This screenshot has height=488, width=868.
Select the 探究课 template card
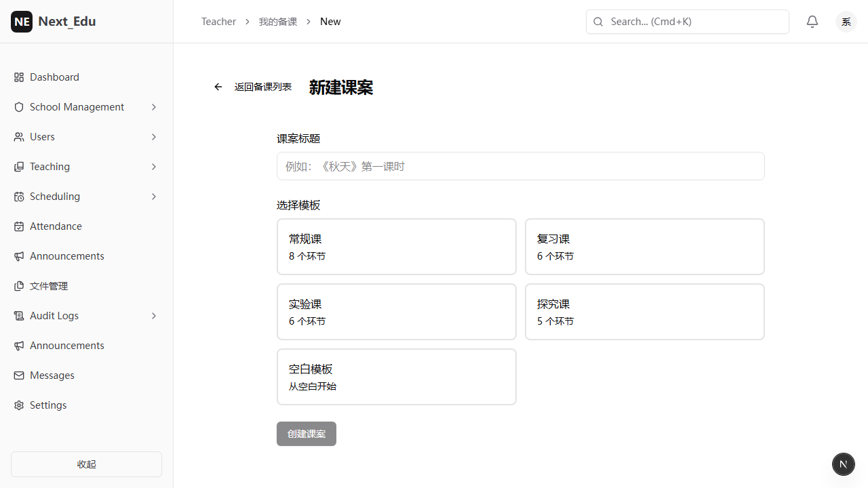tap(645, 312)
